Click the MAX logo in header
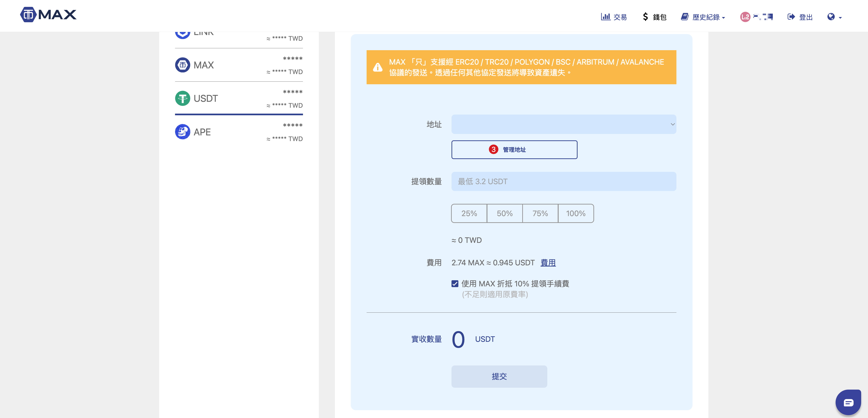Image resolution: width=868 pixels, height=418 pixels. tap(48, 15)
